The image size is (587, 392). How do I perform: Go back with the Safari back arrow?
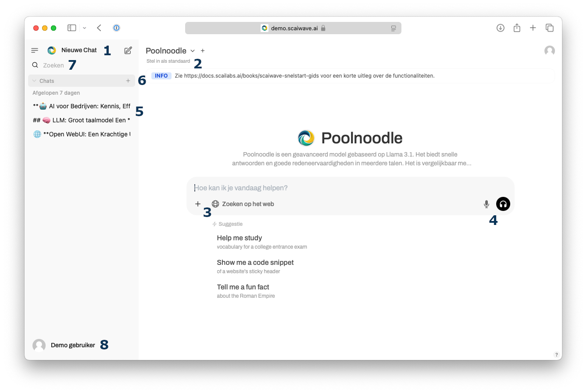tap(99, 28)
